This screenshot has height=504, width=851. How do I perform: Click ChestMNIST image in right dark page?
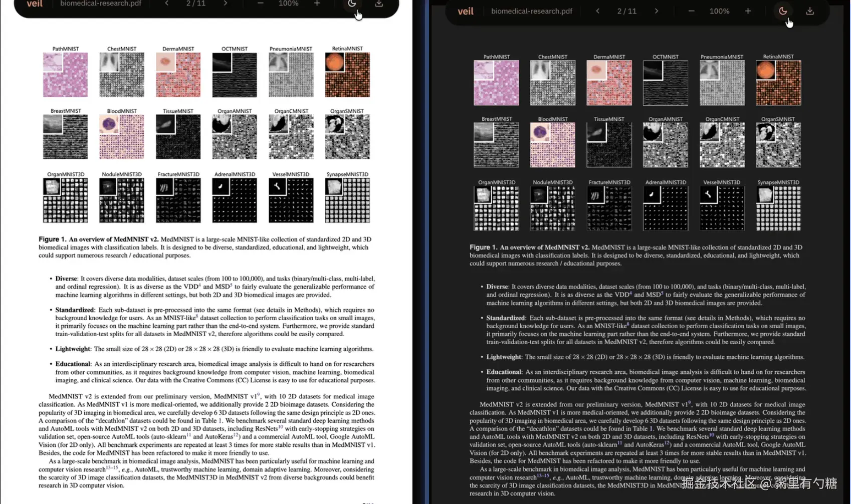pyautogui.click(x=553, y=83)
